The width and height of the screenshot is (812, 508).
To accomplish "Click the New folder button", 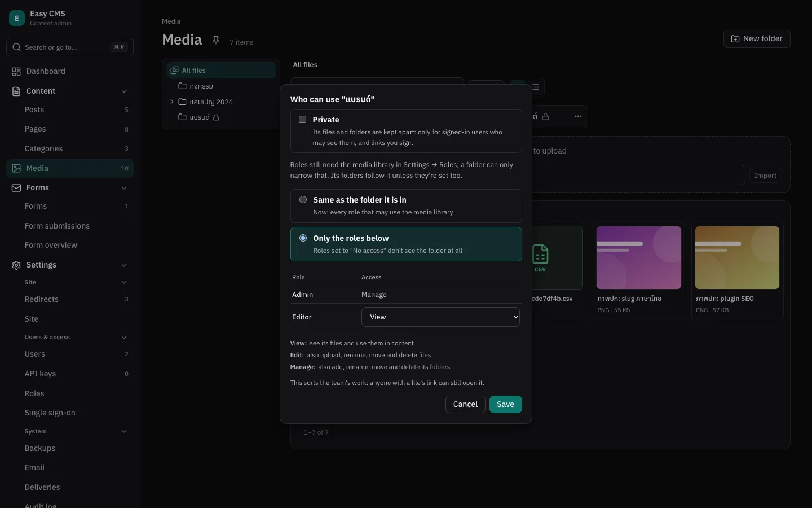I will (x=757, y=39).
